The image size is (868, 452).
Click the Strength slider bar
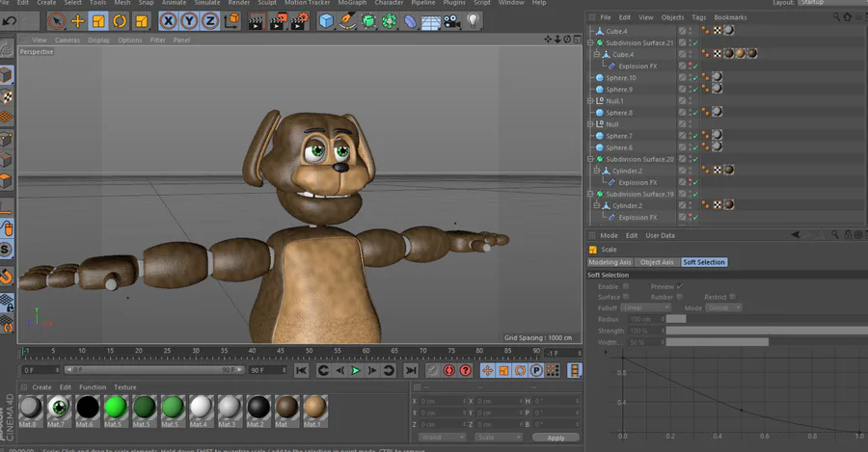tap(767, 331)
